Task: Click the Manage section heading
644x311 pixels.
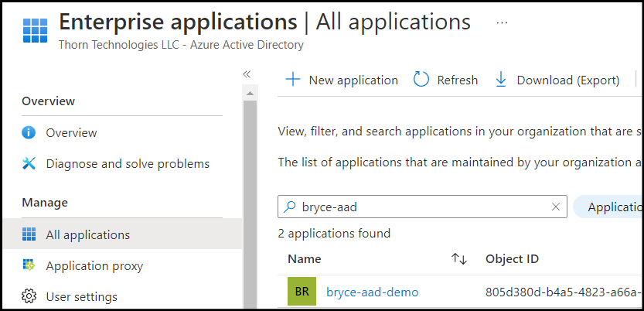Action: tap(45, 203)
